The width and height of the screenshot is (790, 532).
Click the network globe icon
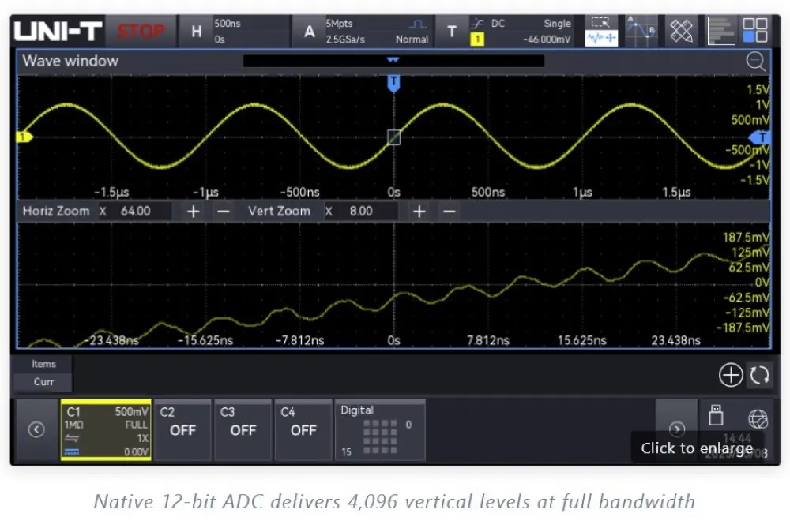click(x=758, y=419)
